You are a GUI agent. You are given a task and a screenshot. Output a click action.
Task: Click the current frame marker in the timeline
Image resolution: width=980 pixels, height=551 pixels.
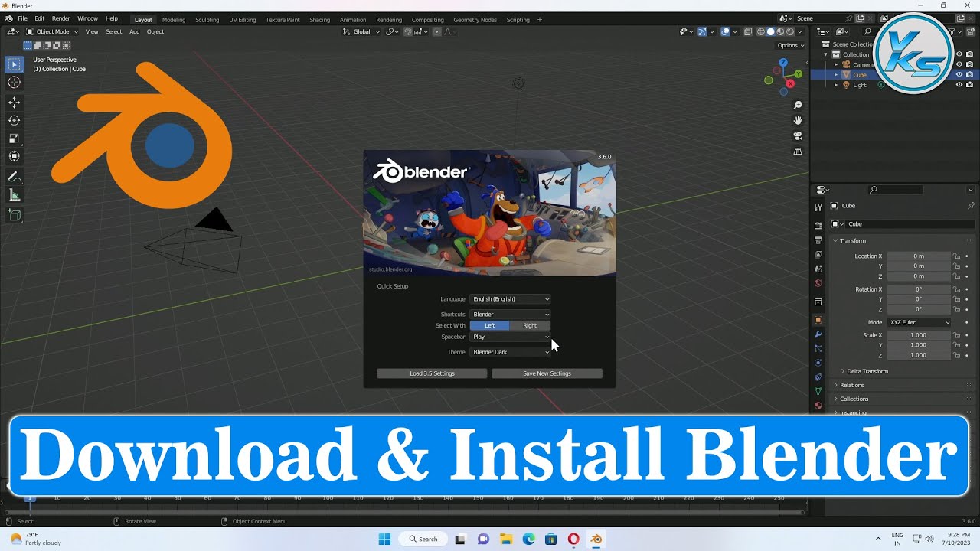(x=29, y=497)
